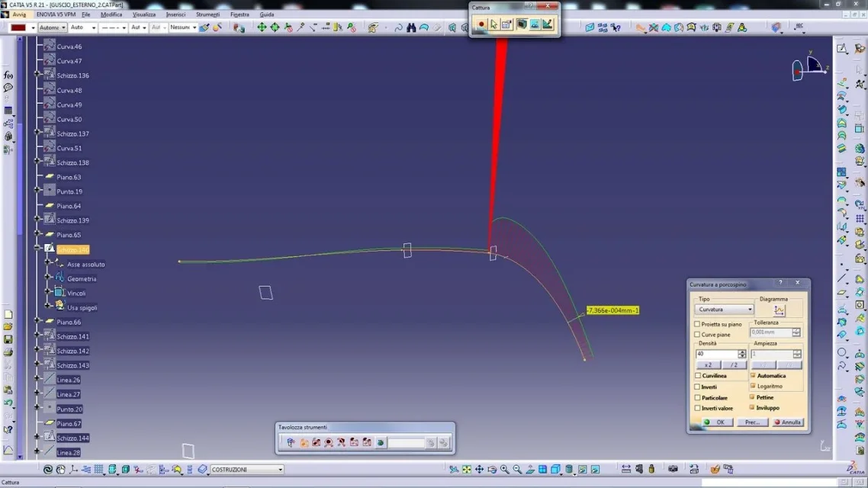
Task: Enable the Inverti checkbox
Action: tap(697, 387)
